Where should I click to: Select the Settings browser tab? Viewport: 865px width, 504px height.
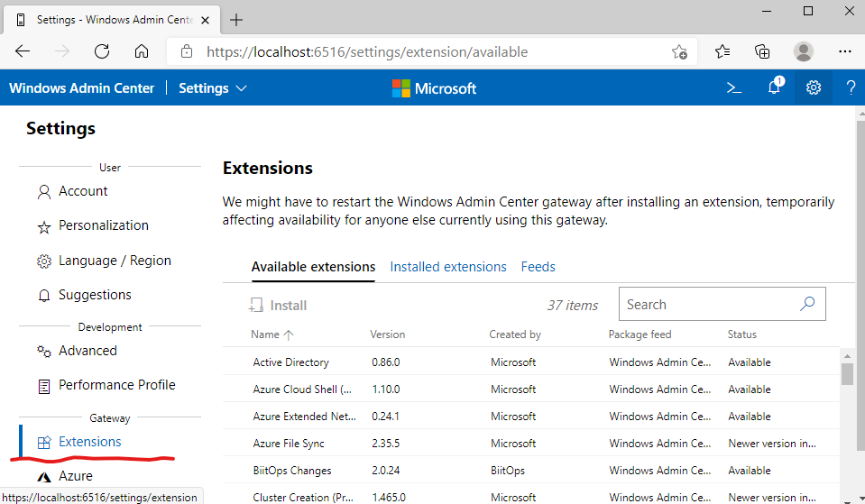coord(112,20)
